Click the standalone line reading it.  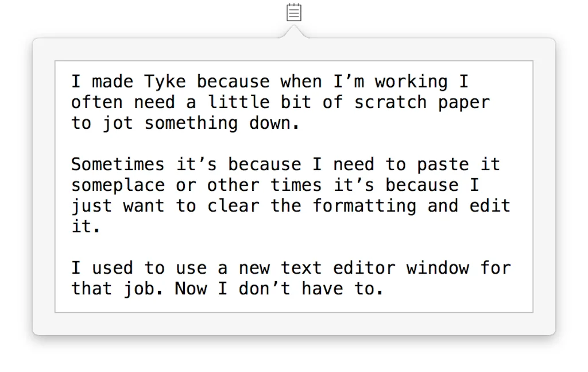83,226
